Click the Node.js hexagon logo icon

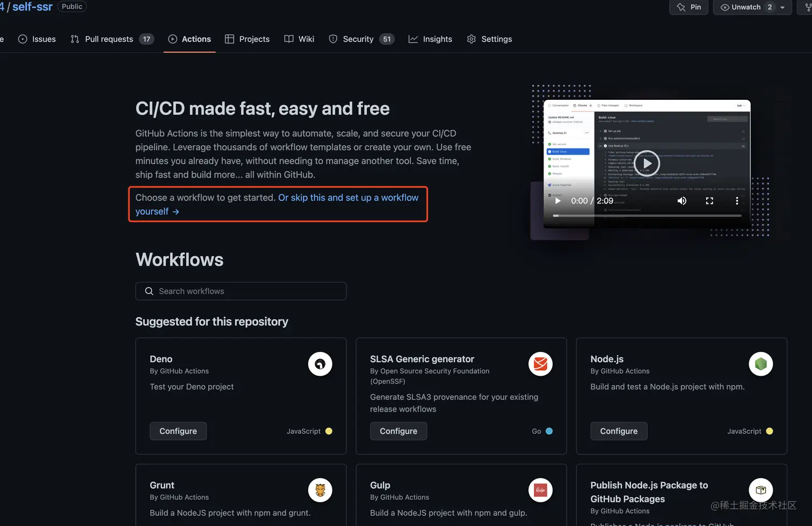(761, 364)
